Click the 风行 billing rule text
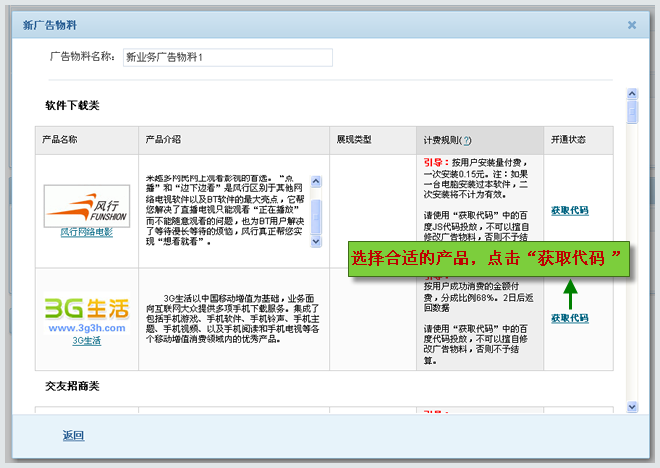 click(476, 199)
